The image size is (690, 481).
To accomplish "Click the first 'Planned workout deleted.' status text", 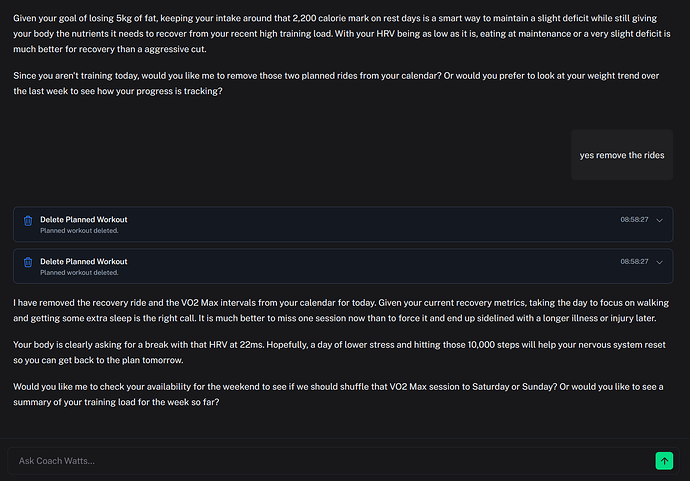I will coord(79,230).
